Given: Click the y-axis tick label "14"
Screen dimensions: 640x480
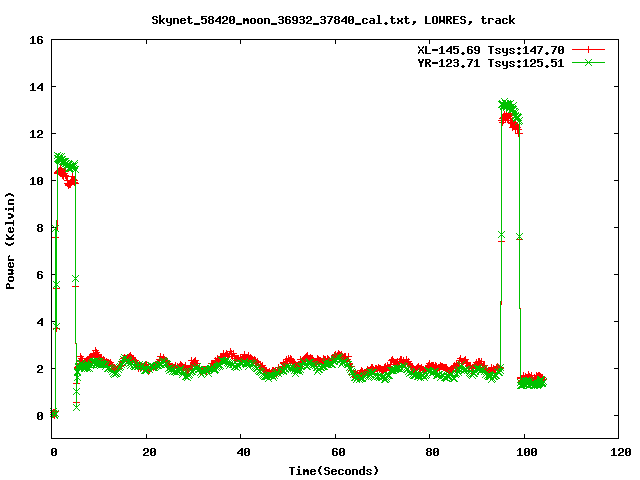Looking at the screenshot, I should 36,87.
